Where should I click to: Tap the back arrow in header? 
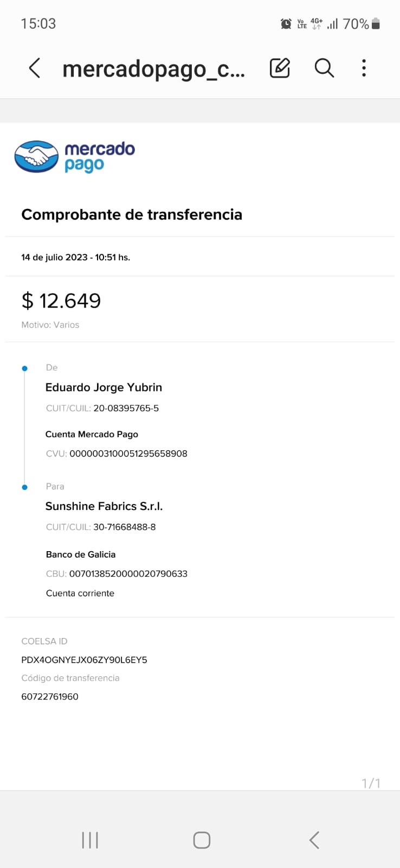(35, 68)
